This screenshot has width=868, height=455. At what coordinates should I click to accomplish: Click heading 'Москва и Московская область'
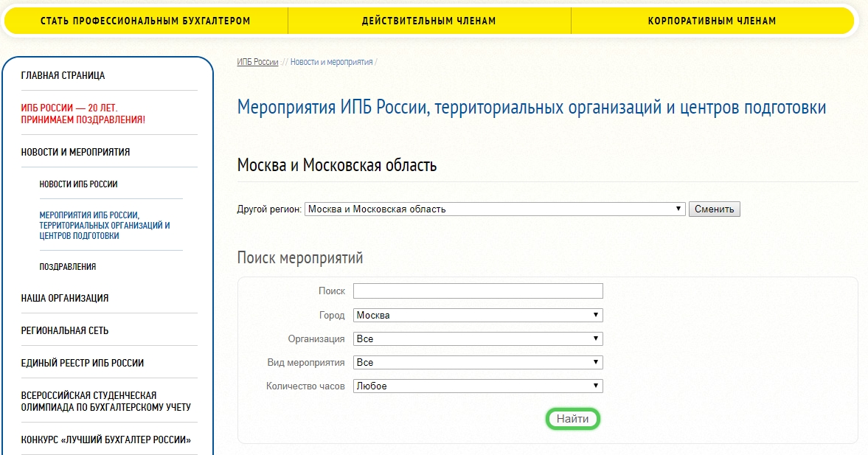pos(336,165)
